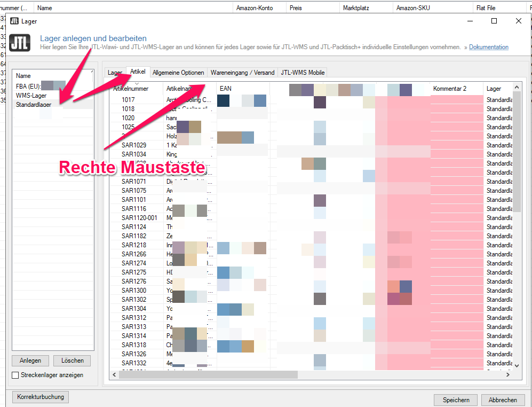
Task: Click the Kommentar 2 column header
Action: 456,89
